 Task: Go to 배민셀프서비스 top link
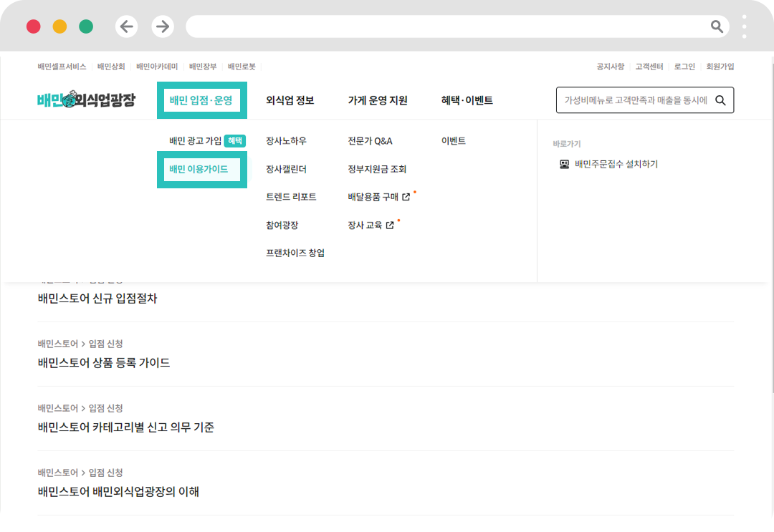click(62, 67)
